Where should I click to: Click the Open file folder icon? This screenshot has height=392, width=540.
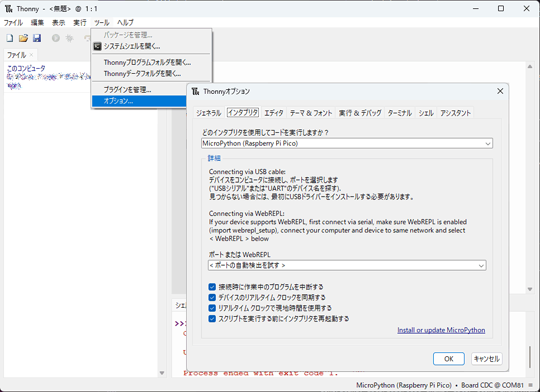[23, 38]
